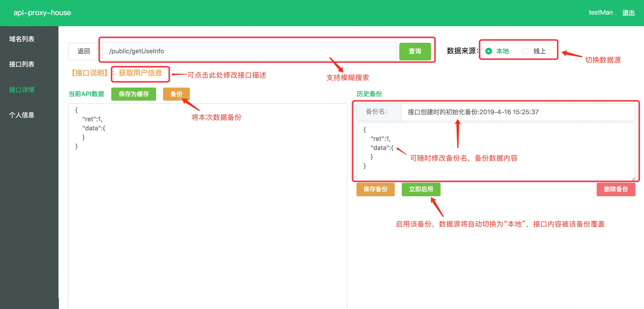Viewport: 644px width, 309px height.
Task: Click the green 查询 search button
Action: [415, 51]
